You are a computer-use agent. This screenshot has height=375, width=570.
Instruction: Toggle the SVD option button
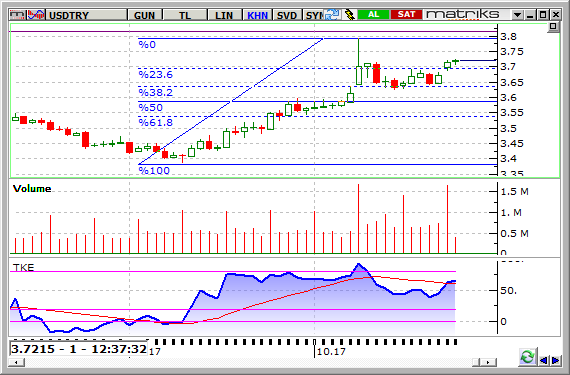[287, 15]
